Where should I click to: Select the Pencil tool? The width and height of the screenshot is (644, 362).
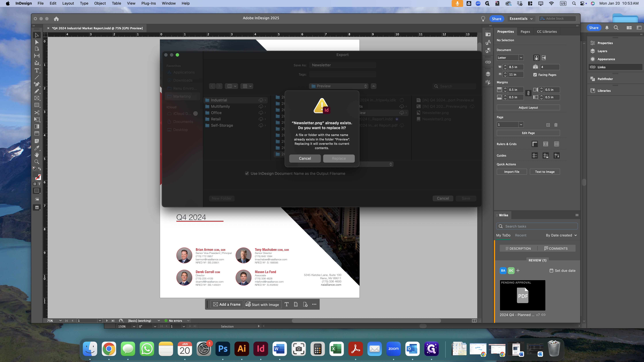pos(37,91)
